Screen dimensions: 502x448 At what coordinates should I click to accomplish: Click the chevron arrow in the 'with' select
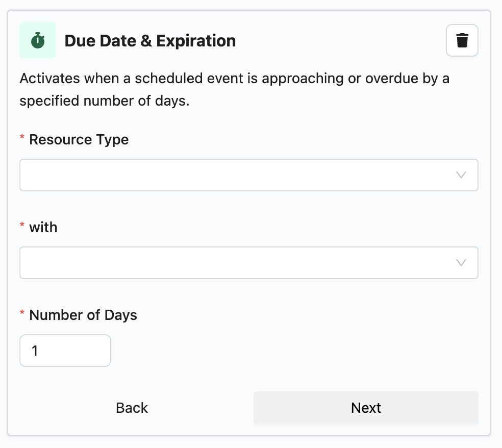point(461,263)
